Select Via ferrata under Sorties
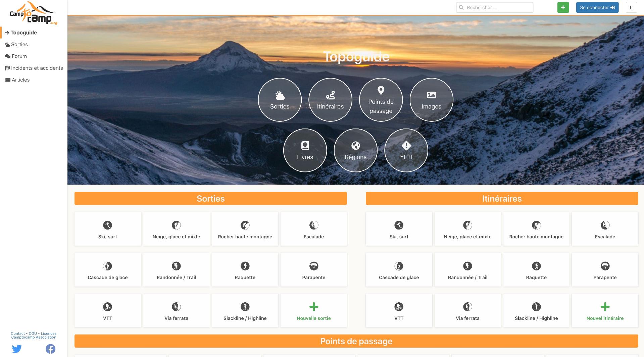Image resolution: width=644 pixels, height=357 pixels. click(177, 311)
